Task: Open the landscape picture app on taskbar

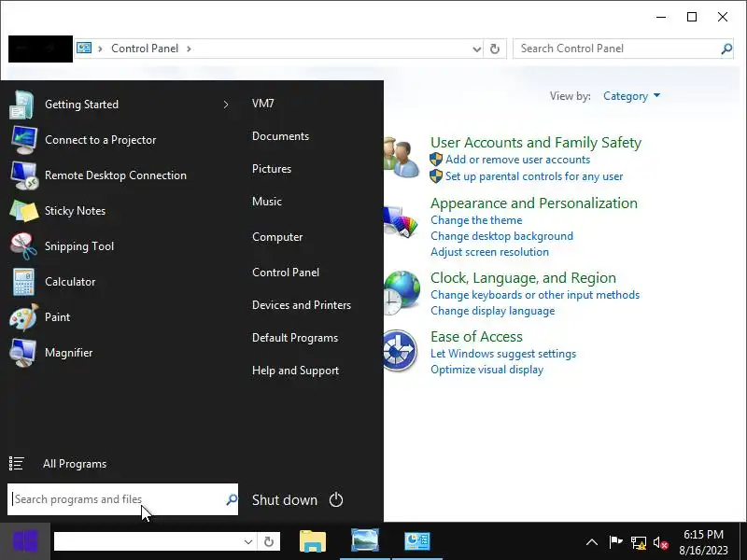Action: pyautogui.click(x=365, y=540)
